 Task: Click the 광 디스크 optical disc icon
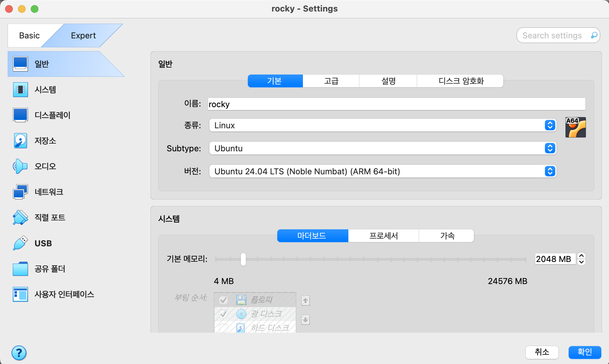(x=241, y=314)
